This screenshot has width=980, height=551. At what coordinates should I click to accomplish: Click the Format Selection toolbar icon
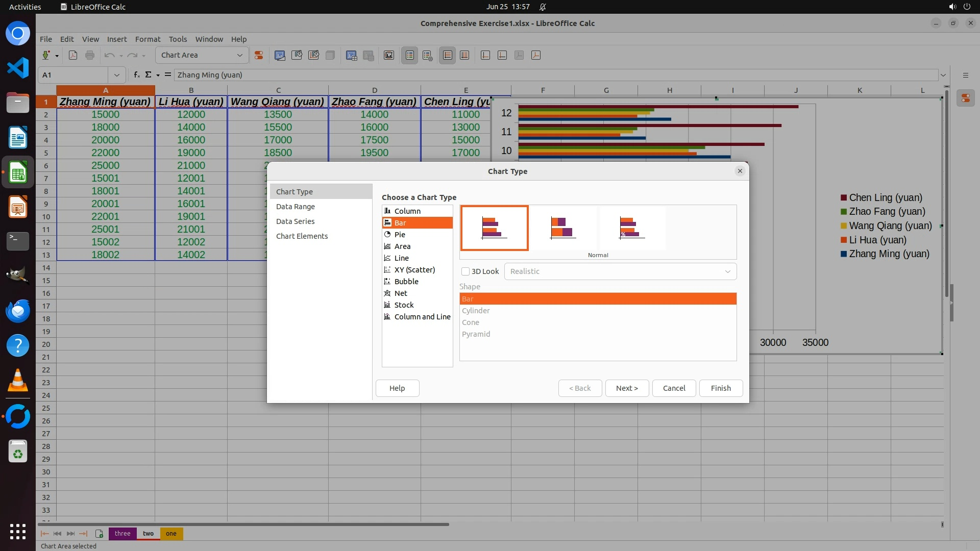pos(259,55)
